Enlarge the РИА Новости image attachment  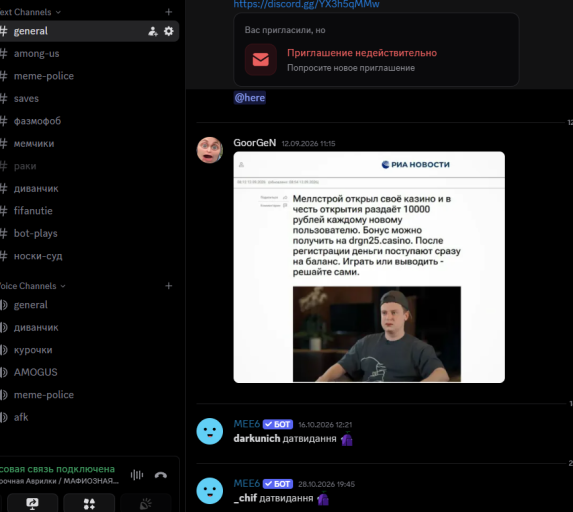pyautogui.click(x=369, y=267)
